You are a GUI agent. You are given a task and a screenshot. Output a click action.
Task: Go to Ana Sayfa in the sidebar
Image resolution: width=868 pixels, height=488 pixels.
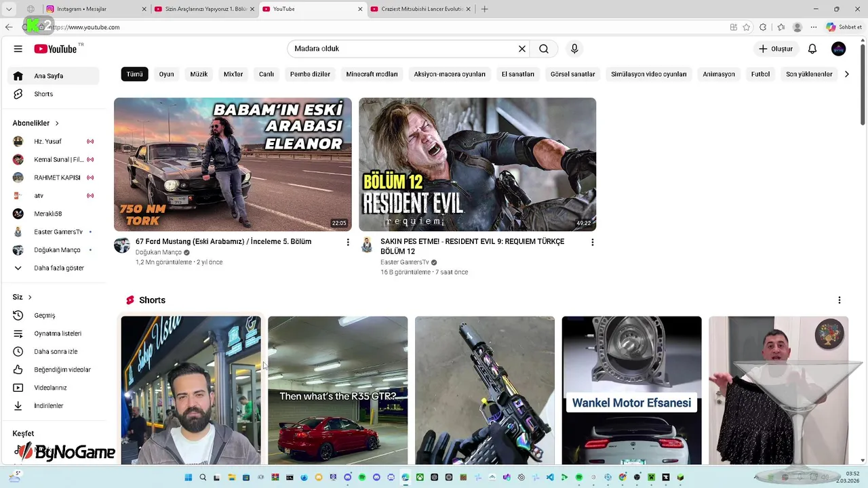click(54, 76)
